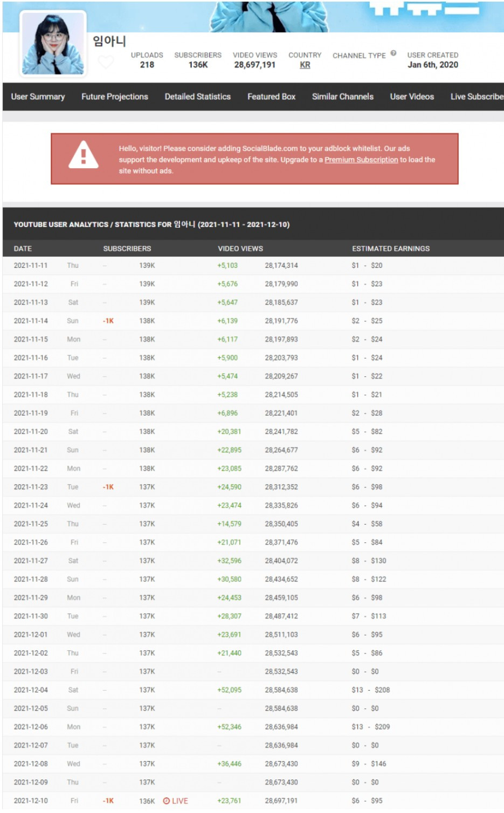The height and width of the screenshot is (813, 504).
Task: Click the ESTIMATED EARNINGS column header
Action: [x=391, y=249]
